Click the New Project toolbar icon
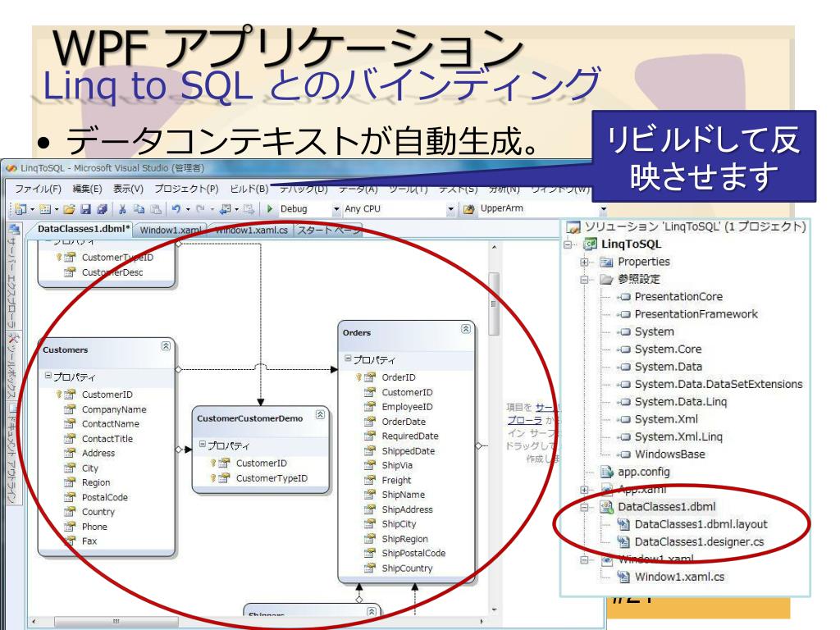 21,209
